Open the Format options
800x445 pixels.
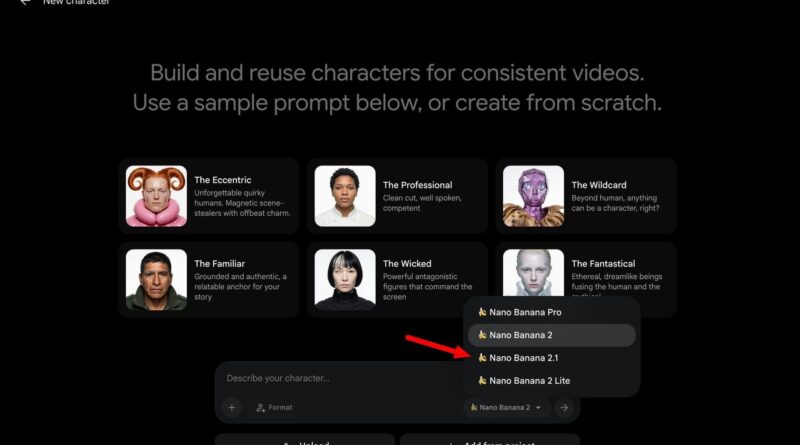click(x=274, y=408)
